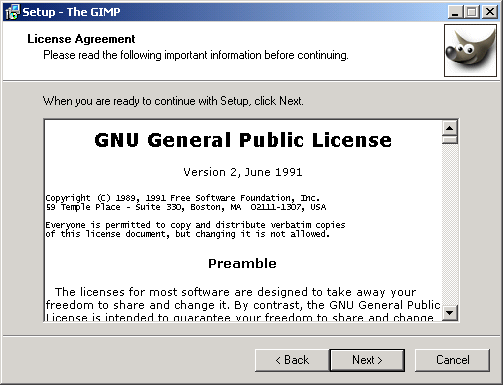The width and height of the screenshot is (503, 385).
Task: Click the license scrollbar track below the thumb
Action: pyautogui.click(x=450, y=224)
